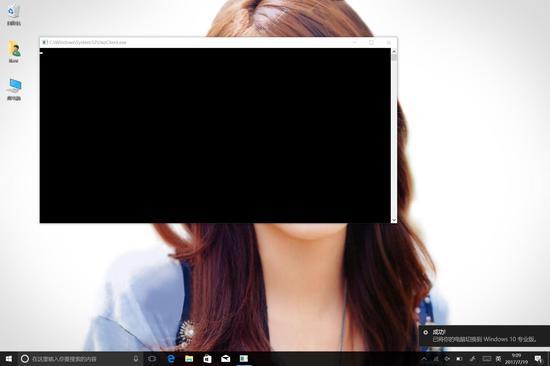
Task: Show hidden system tray icons
Action: [424, 359]
